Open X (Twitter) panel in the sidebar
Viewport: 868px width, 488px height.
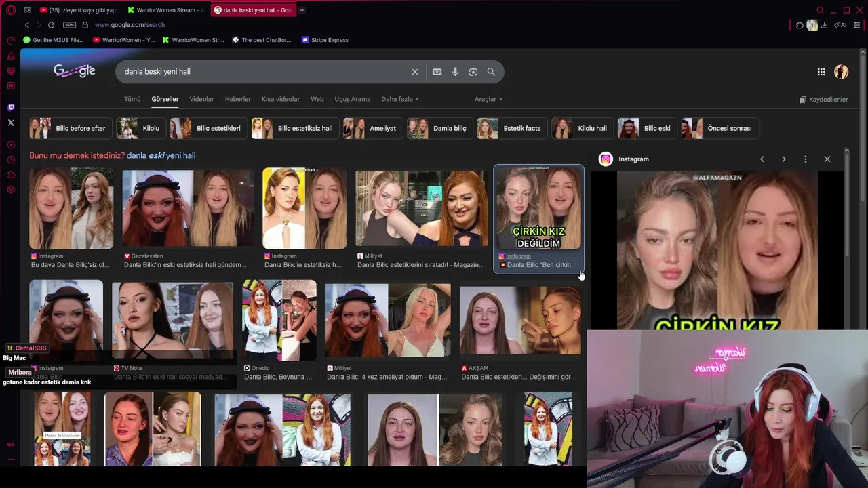point(11,123)
